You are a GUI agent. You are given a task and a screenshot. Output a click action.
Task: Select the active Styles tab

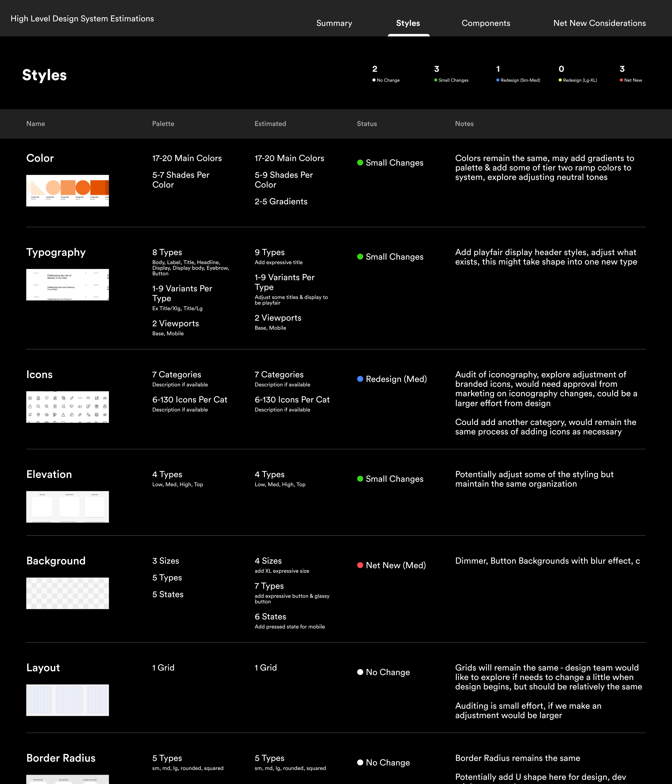pyautogui.click(x=408, y=23)
